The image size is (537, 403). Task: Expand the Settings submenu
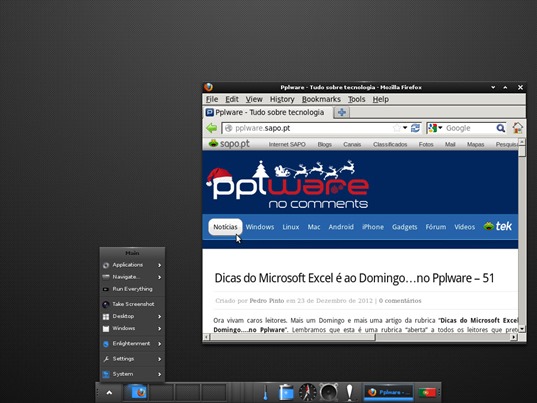[132, 359]
